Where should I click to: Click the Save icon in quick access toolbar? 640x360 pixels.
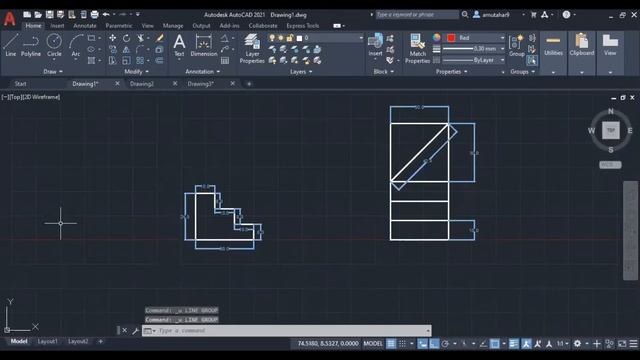click(49, 15)
